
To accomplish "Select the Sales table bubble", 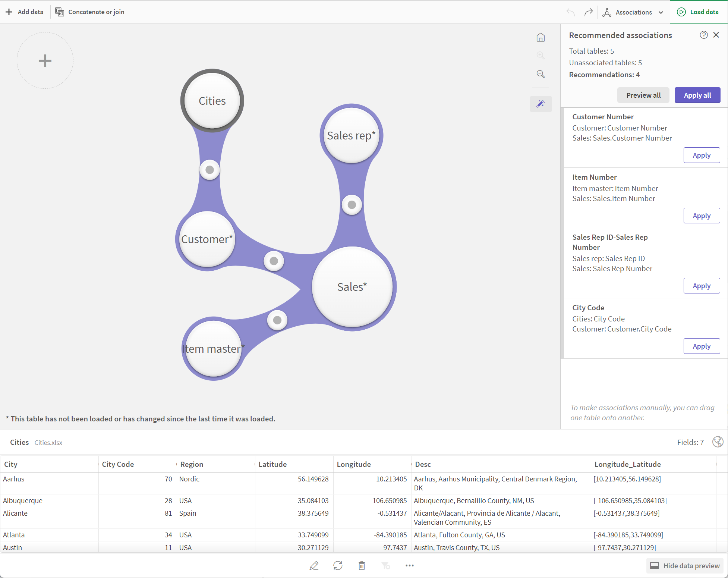I will pyautogui.click(x=352, y=287).
